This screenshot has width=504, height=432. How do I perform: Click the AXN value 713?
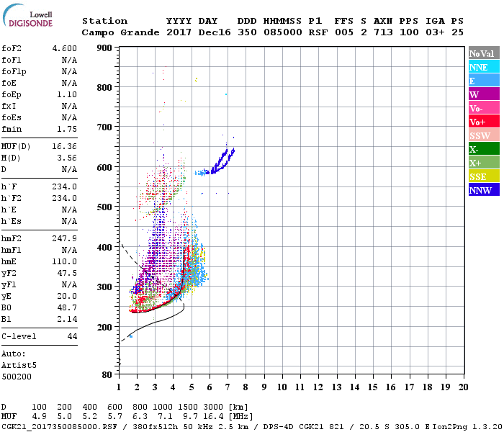[x=383, y=32]
